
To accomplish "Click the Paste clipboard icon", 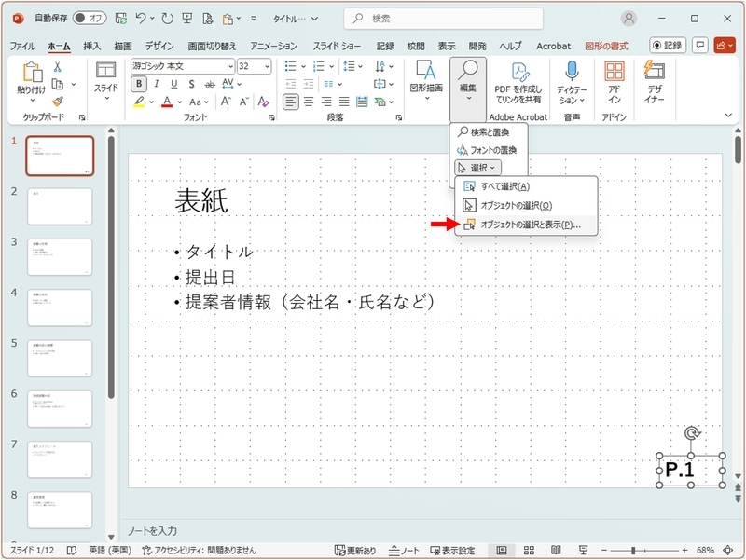I will click(32, 73).
